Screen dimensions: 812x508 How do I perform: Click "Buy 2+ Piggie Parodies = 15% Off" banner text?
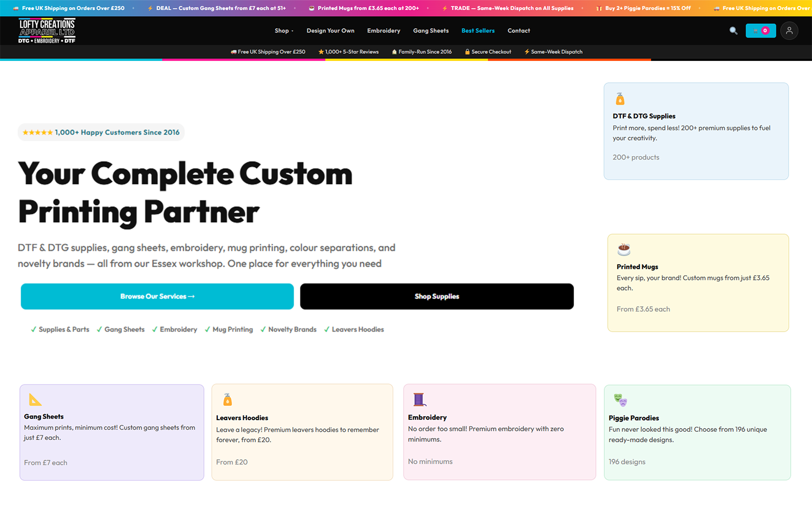[648, 8]
